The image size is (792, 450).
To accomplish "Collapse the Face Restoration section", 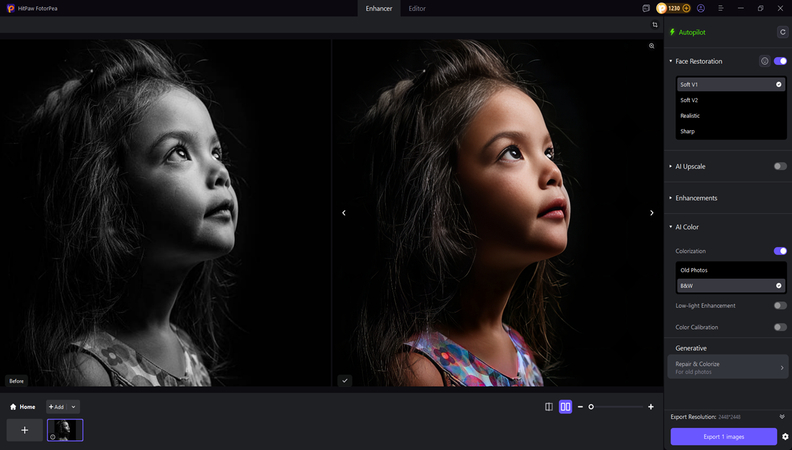I will coord(671,61).
